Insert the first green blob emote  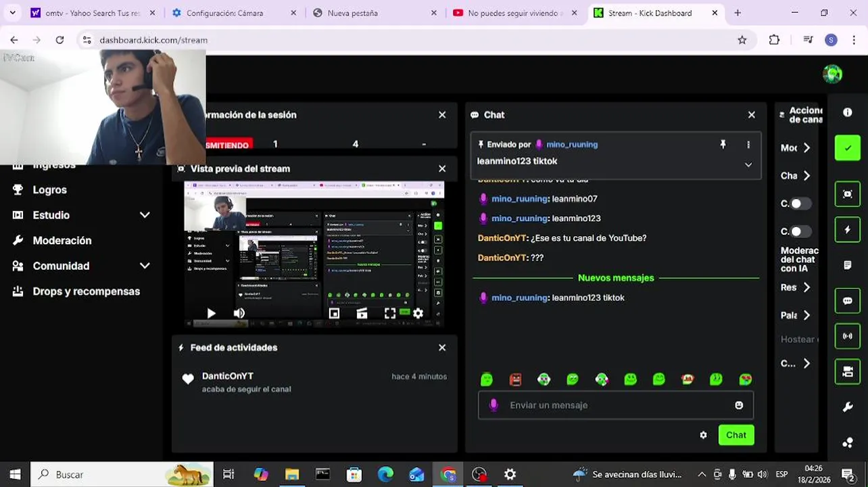pos(487,379)
